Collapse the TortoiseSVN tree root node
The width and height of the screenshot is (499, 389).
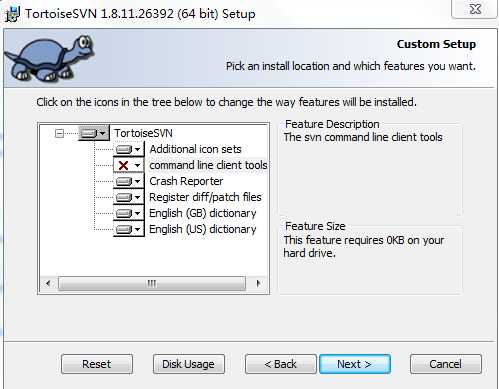point(59,134)
